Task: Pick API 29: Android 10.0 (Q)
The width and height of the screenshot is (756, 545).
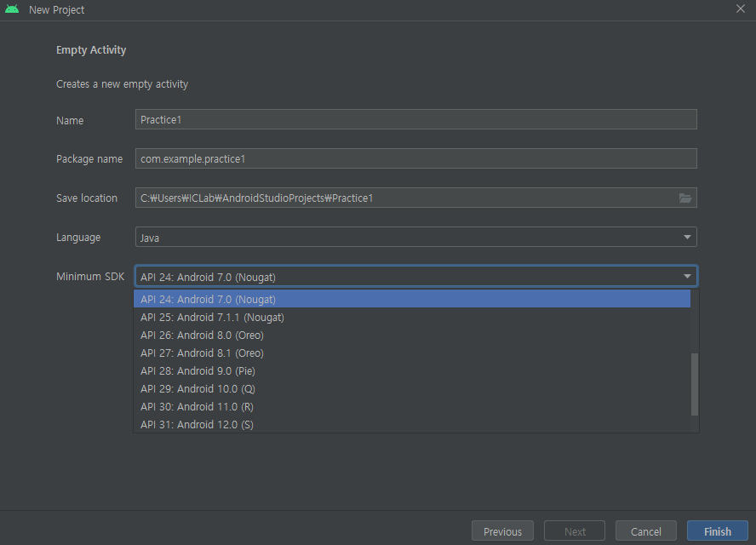Action: (x=412, y=388)
